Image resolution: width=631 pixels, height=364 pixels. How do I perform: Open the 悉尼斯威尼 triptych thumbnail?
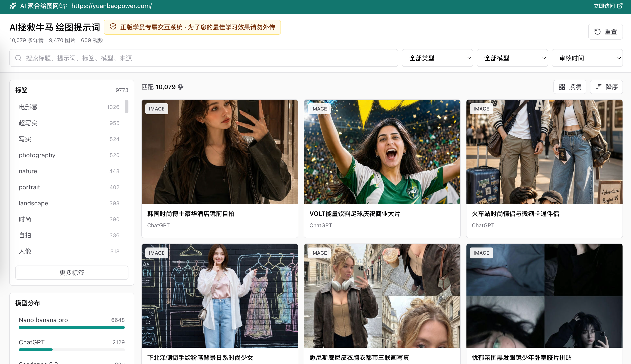tap(382, 296)
